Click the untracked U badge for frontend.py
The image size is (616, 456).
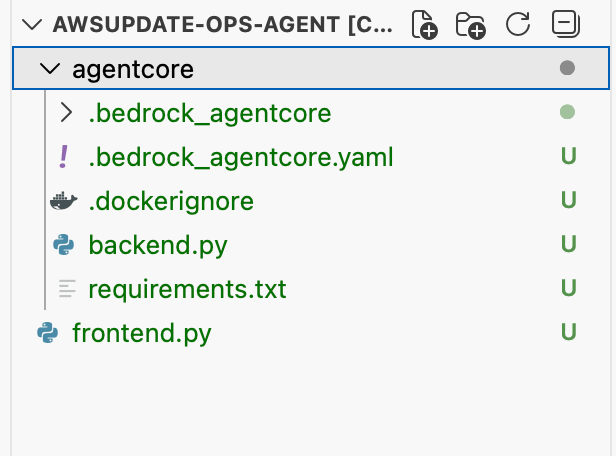pyautogui.click(x=568, y=333)
